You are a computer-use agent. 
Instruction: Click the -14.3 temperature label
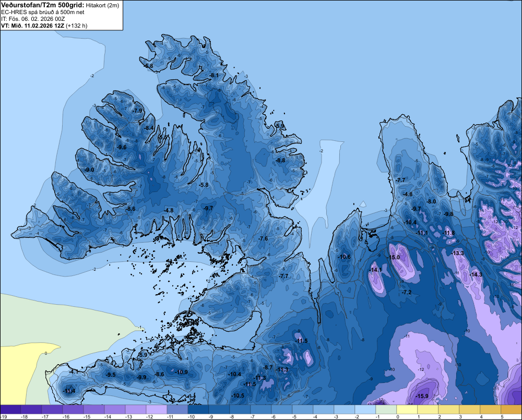(x=476, y=274)
